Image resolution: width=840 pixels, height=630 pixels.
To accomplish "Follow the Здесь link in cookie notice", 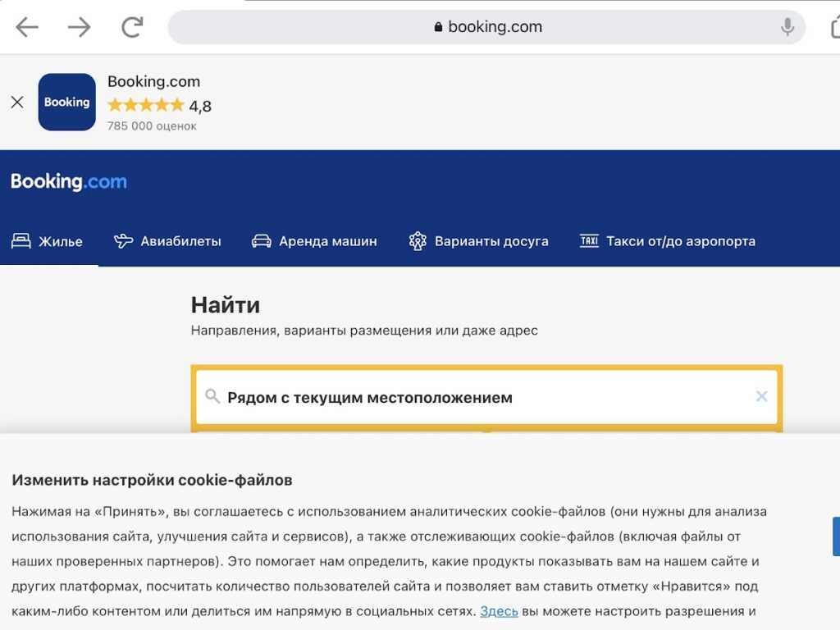I will click(x=499, y=611).
